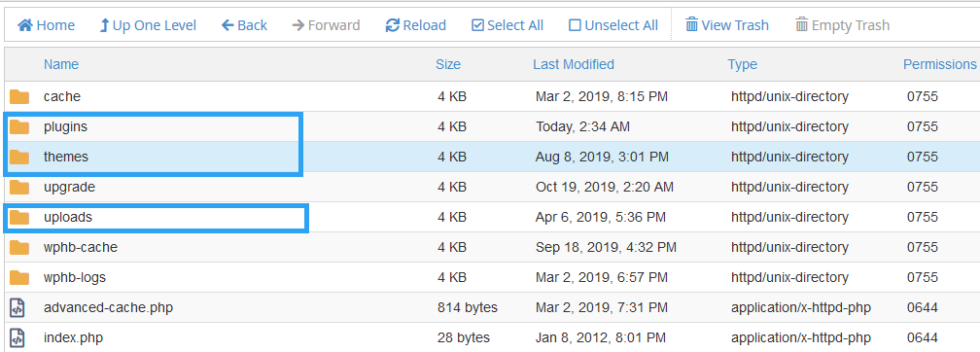The image size is (980, 352).
Task: Click the advanced-cache.php file icon
Action: pyautogui.click(x=17, y=307)
